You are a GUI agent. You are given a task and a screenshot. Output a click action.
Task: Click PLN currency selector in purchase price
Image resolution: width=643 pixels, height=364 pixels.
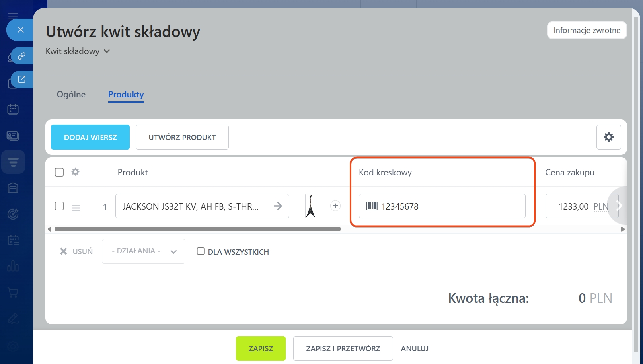pos(600,206)
